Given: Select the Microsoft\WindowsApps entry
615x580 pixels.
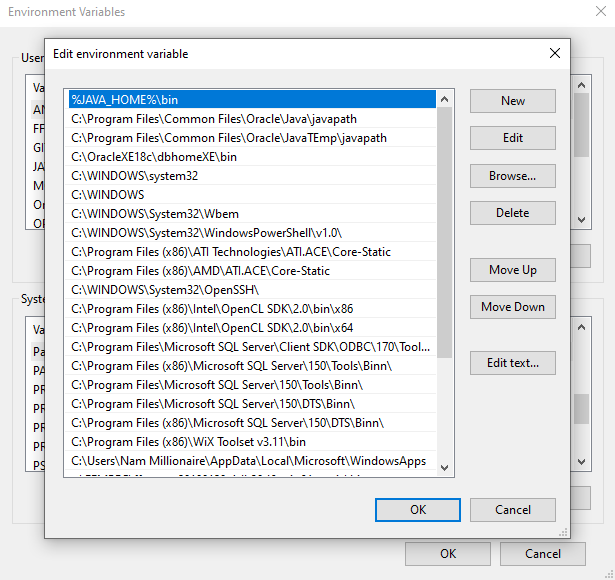Looking at the screenshot, I should coord(252,461).
